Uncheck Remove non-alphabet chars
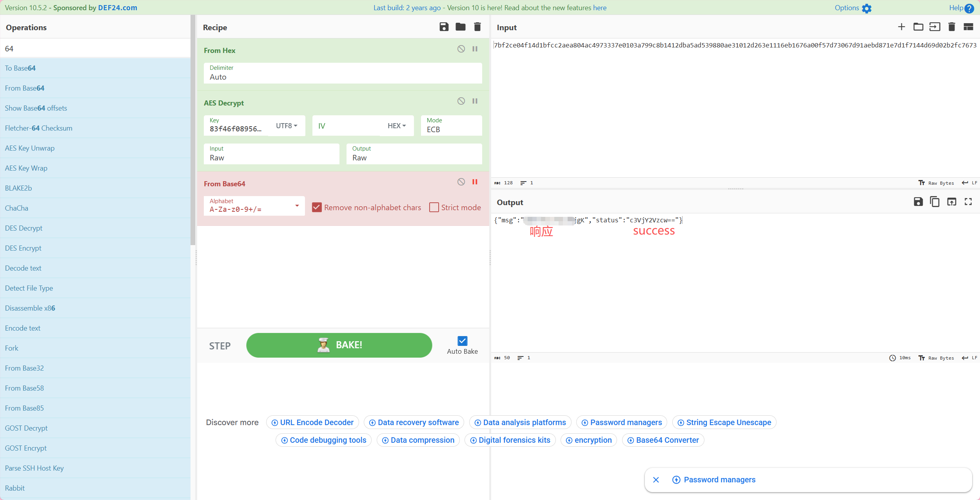This screenshot has width=980, height=500. pos(317,207)
